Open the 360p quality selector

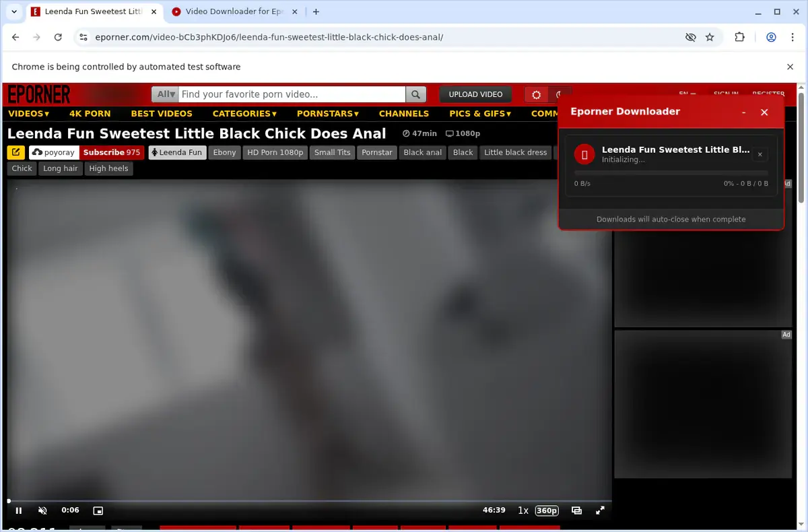pyautogui.click(x=547, y=510)
